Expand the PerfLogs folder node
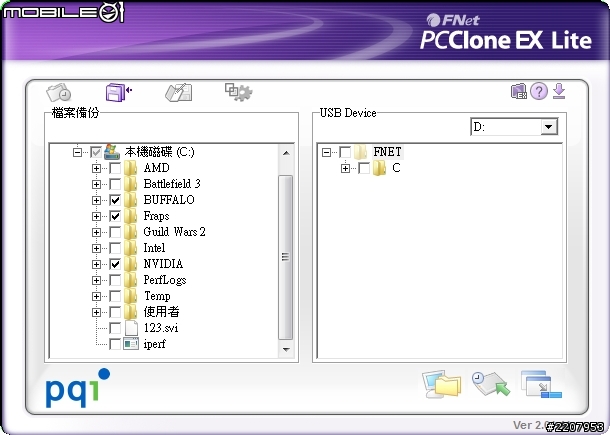The width and height of the screenshot is (610, 435). coord(96,280)
